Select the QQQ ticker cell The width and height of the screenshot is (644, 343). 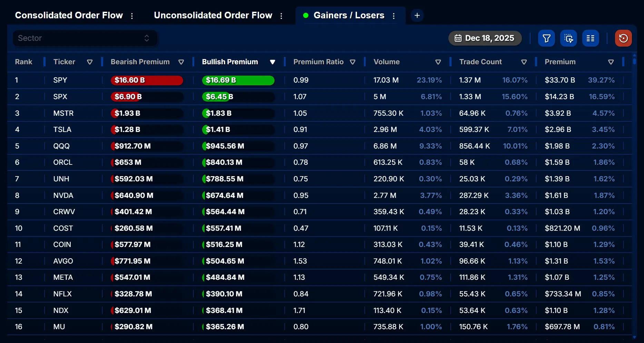coord(61,146)
